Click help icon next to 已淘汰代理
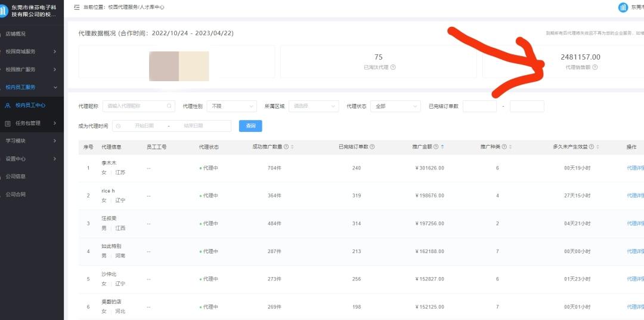Image resolution: width=644 pixels, height=320 pixels. (392, 67)
